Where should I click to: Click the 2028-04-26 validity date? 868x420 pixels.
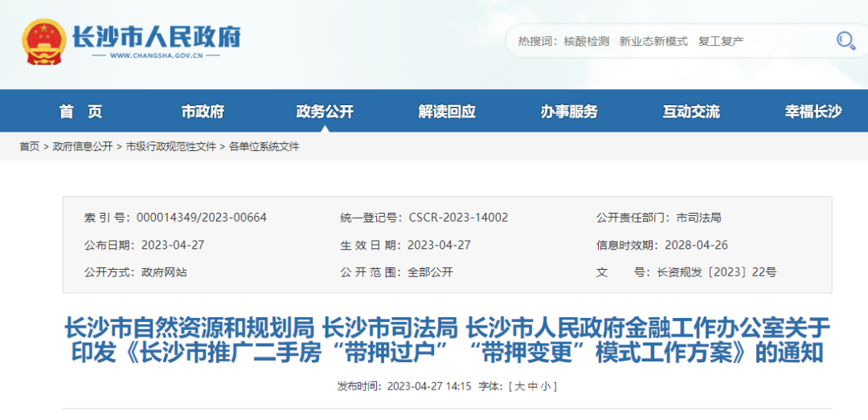point(694,245)
